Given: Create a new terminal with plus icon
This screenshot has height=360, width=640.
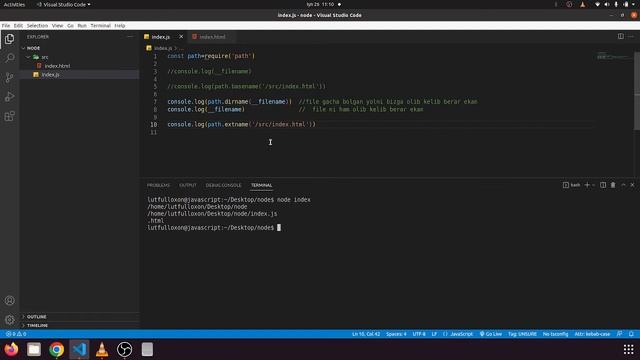Looking at the screenshot, I should (587, 185).
